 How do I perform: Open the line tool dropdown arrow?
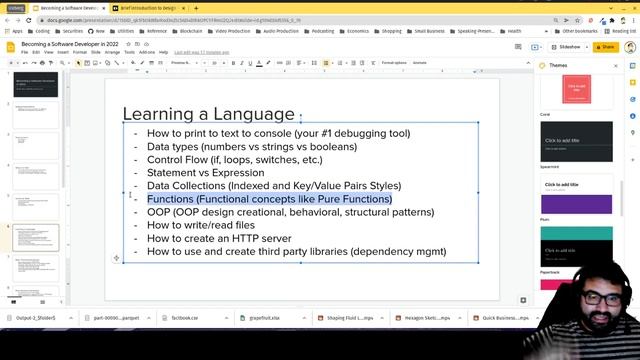tap(123, 63)
